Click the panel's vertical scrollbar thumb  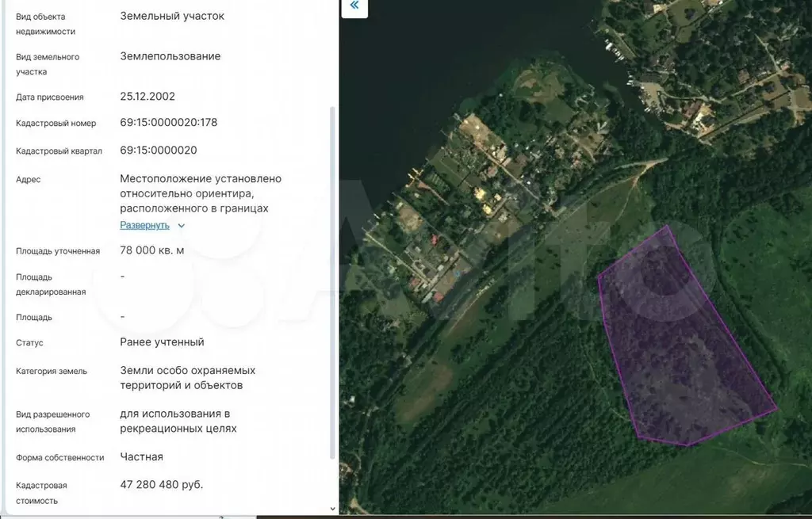click(x=332, y=277)
